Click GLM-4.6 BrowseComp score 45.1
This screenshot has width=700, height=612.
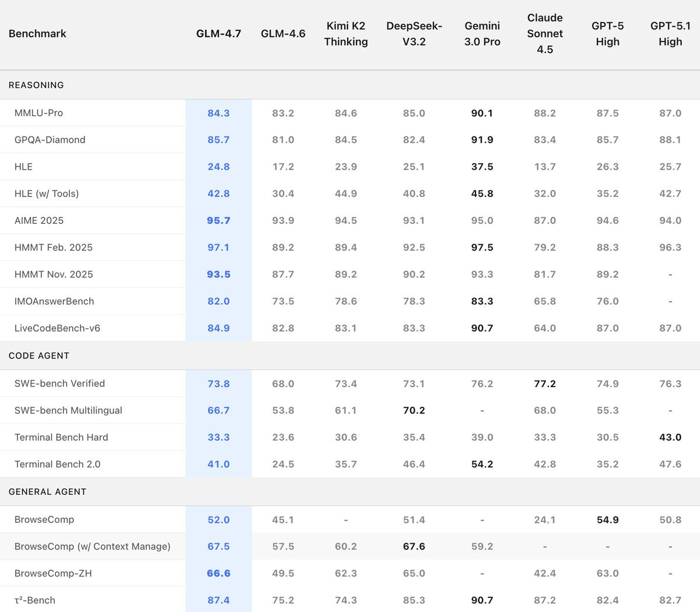pyautogui.click(x=283, y=519)
